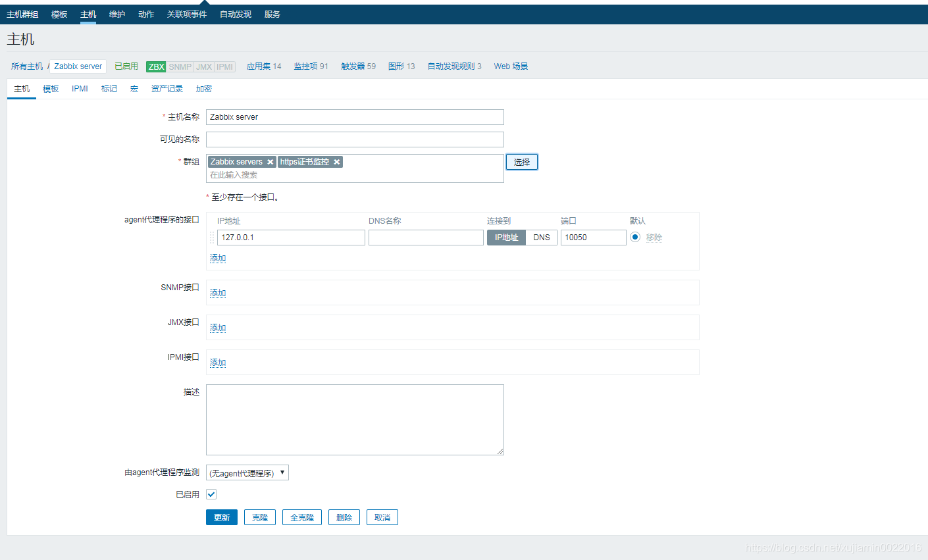
Task: Switch connection mode to DNS
Action: [542, 238]
